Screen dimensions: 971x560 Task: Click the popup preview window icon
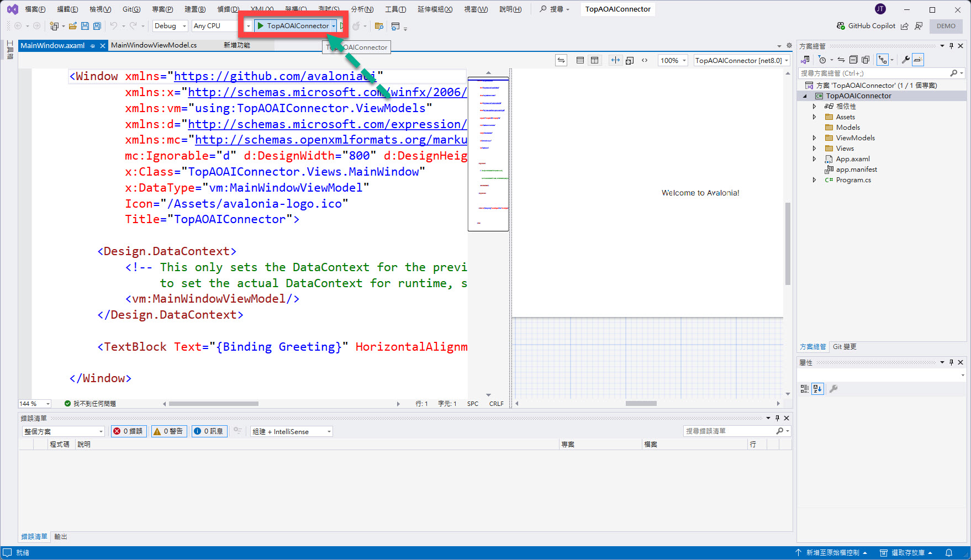(630, 60)
